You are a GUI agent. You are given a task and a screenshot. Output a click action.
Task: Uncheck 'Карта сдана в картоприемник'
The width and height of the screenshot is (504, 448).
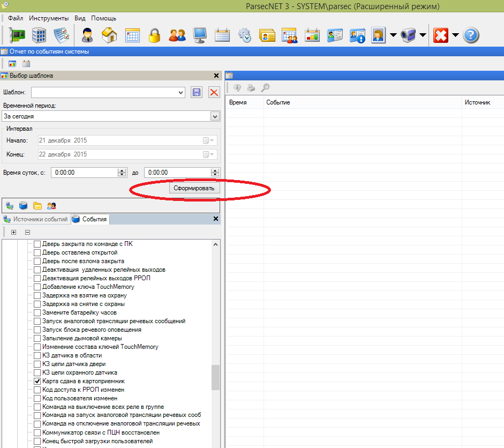pyautogui.click(x=37, y=382)
